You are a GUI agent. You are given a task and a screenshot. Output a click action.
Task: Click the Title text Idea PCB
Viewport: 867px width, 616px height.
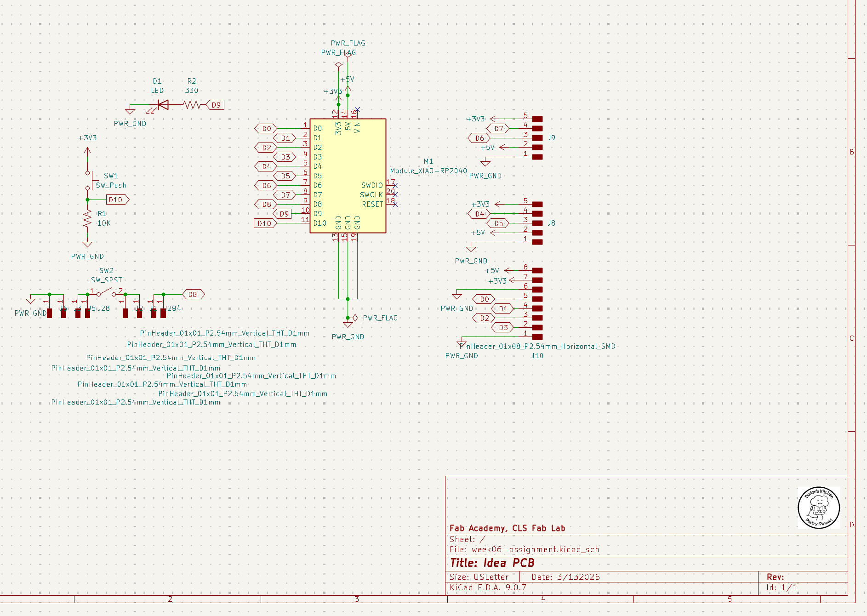508,562
